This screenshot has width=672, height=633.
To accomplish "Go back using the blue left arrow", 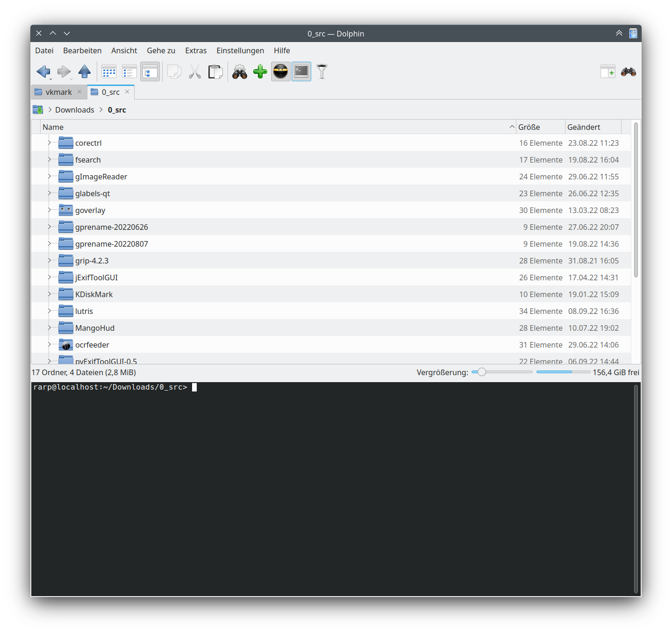I will 43,71.
